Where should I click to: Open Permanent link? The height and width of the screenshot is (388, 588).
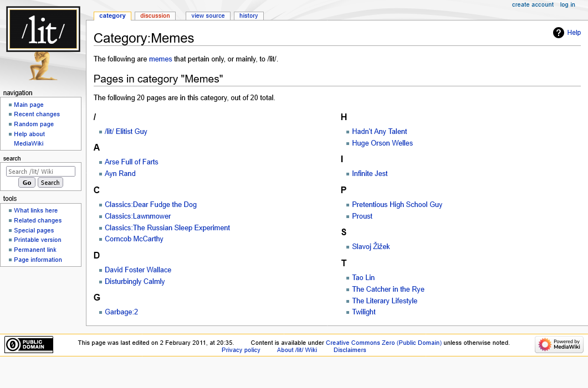point(35,250)
